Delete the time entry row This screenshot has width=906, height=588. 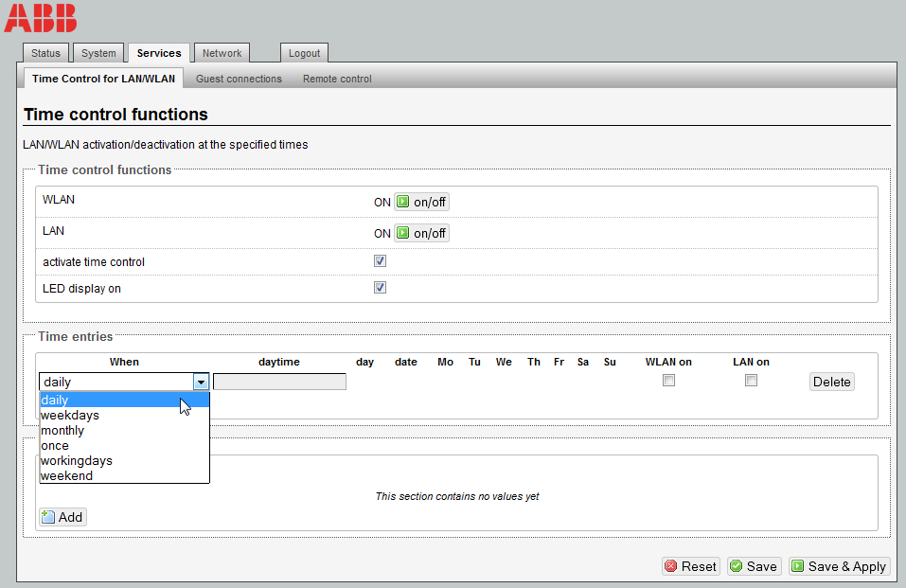pos(831,382)
